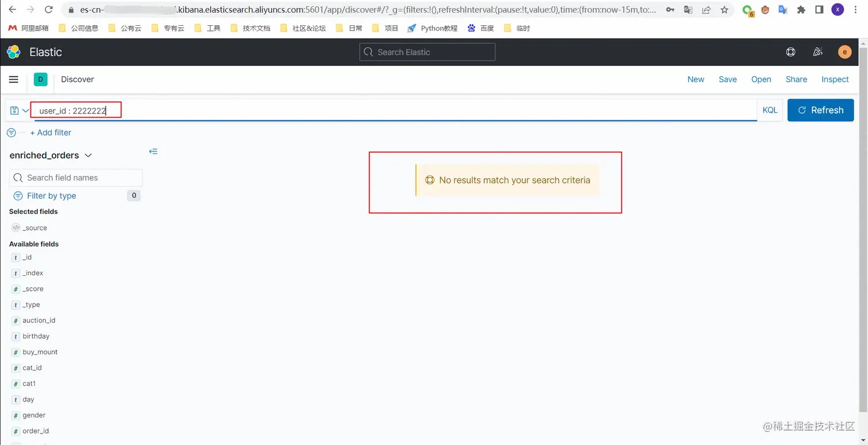Click New in the Discover menu

point(696,80)
